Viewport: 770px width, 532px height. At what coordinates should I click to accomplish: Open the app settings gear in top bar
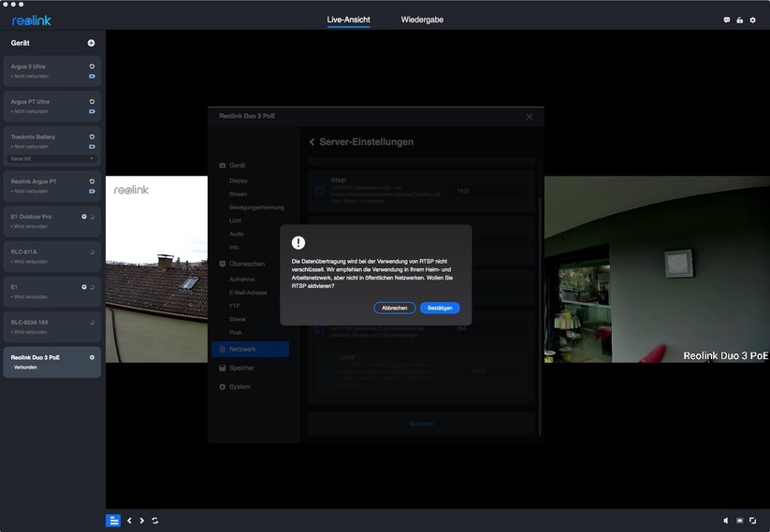click(752, 20)
